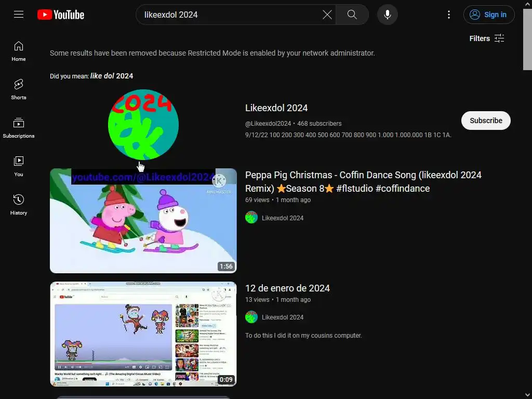This screenshot has width=532, height=399.
Task: Click the cousins computer description text
Action: coord(303,336)
